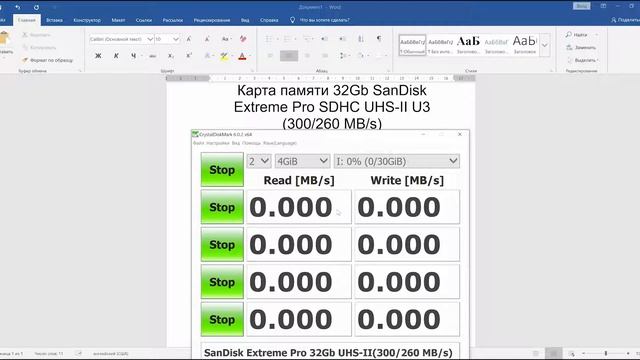Screen dimensions: 640x360
Task: Toggle bold (Ж) formatting
Action: coord(98,56)
